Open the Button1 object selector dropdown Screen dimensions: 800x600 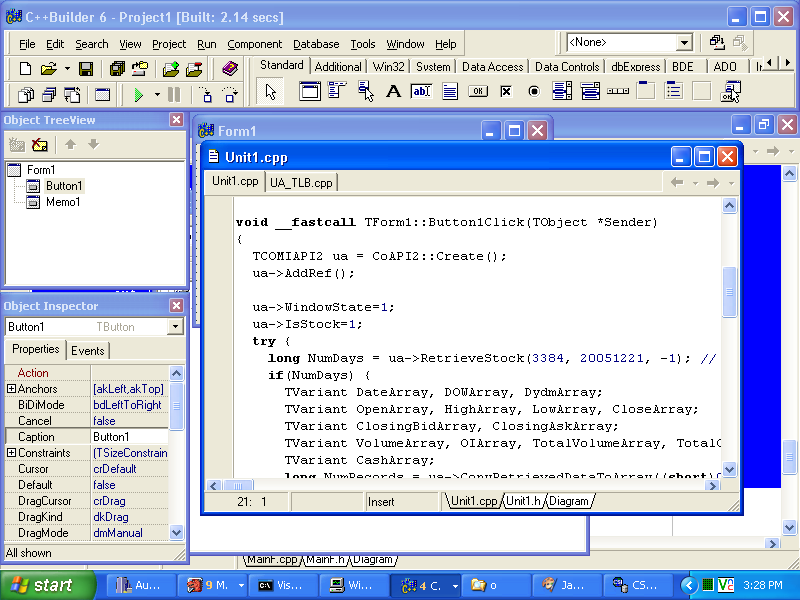tap(175, 327)
